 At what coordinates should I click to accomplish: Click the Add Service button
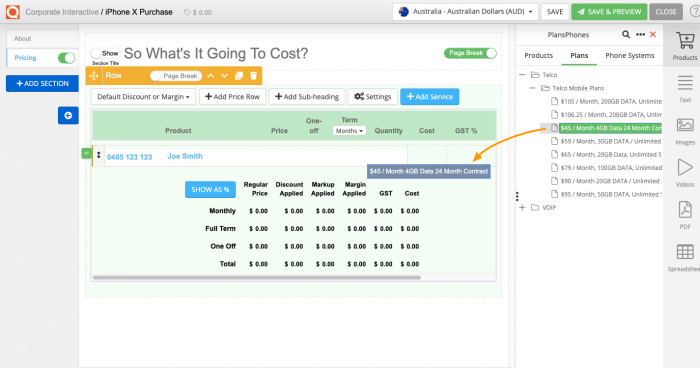click(x=429, y=96)
